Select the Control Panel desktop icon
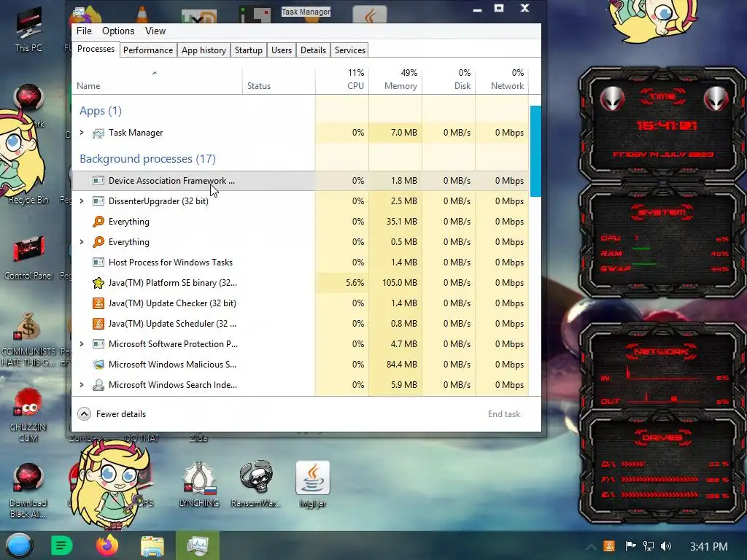This screenshot has width=747, height=560. coord(28,257)
